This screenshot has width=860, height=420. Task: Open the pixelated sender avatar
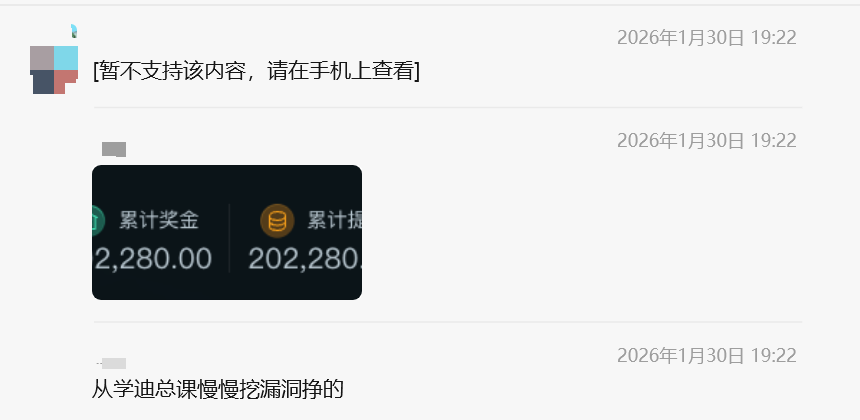(54, 70)
